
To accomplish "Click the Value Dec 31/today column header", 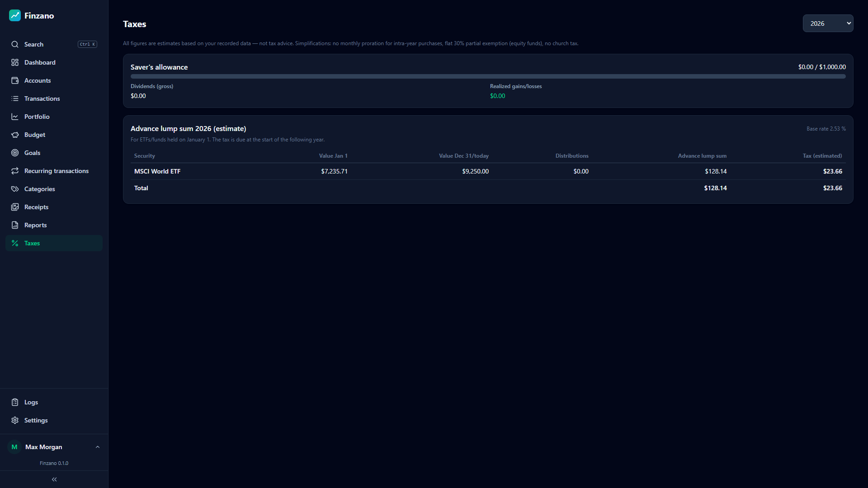I will tap(464, 156).
